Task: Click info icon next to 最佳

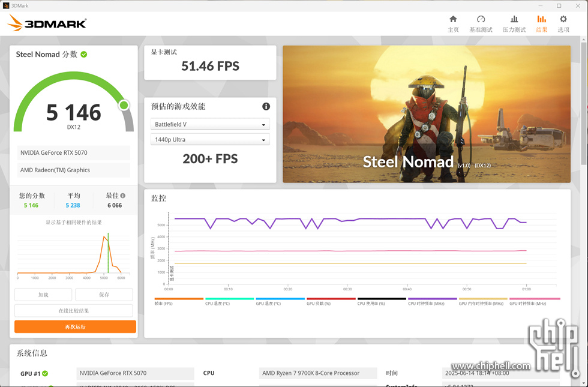Action: click(123, 196)
